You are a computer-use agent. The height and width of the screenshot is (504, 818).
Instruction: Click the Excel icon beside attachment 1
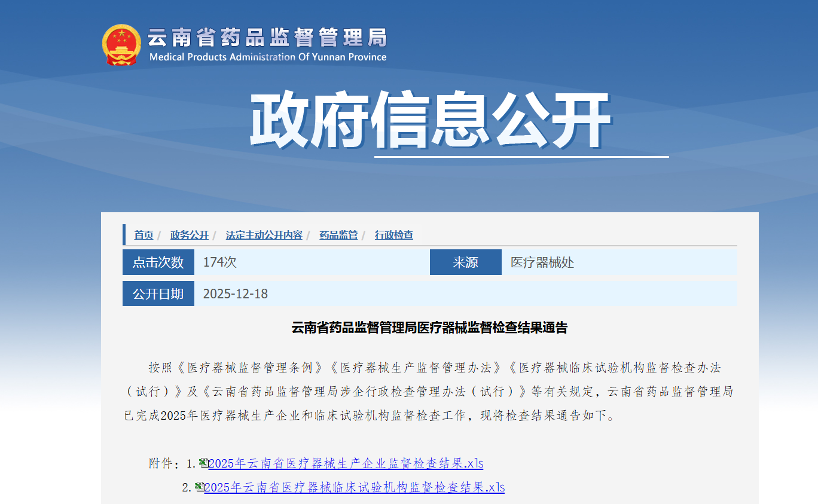click(203, 463)
